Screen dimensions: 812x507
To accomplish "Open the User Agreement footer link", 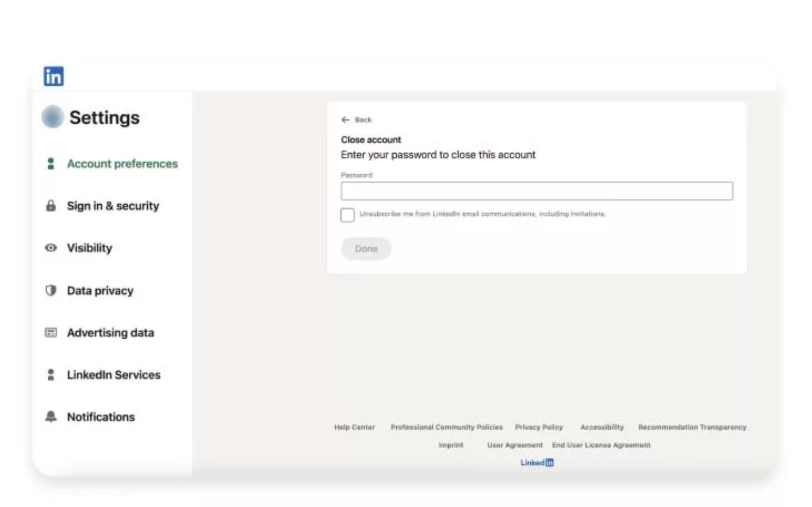I will tap(515, 445).
